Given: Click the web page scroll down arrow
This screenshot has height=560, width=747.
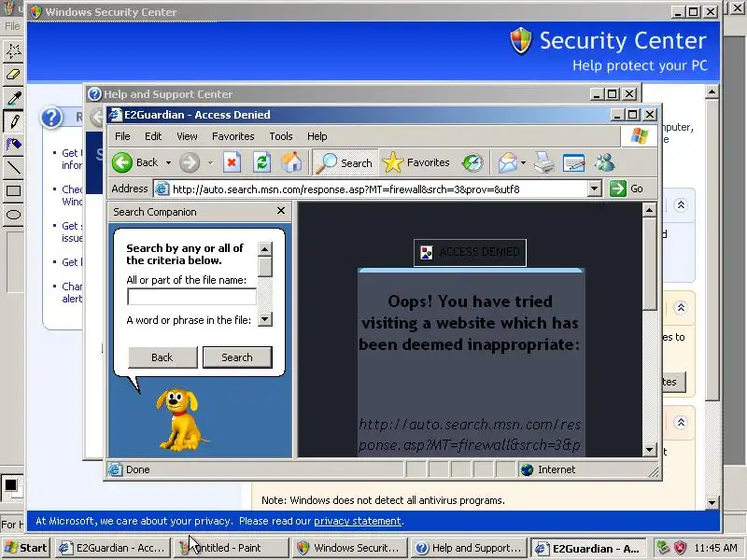Looking at the screenshot, I should [649, 449].
